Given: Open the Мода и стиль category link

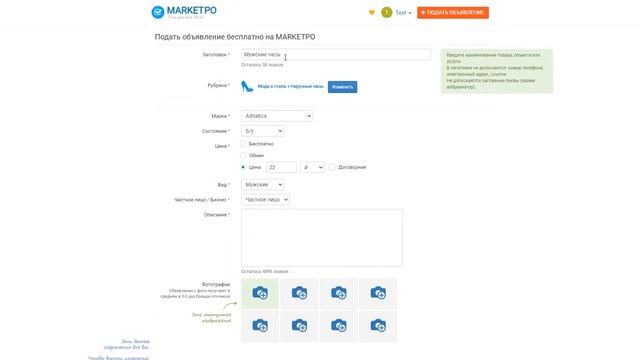Looking at the screenshot, I should pyautogui.click(x=290, y=87).
